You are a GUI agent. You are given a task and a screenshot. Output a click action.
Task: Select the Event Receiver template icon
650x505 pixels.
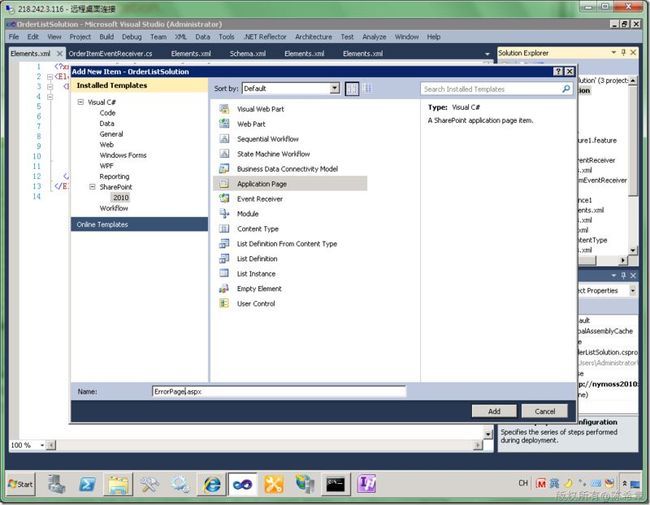224,199
